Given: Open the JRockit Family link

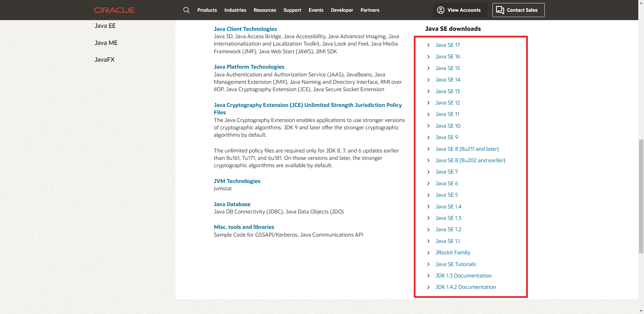Looking at the screenshot, I should coord(453,252).
